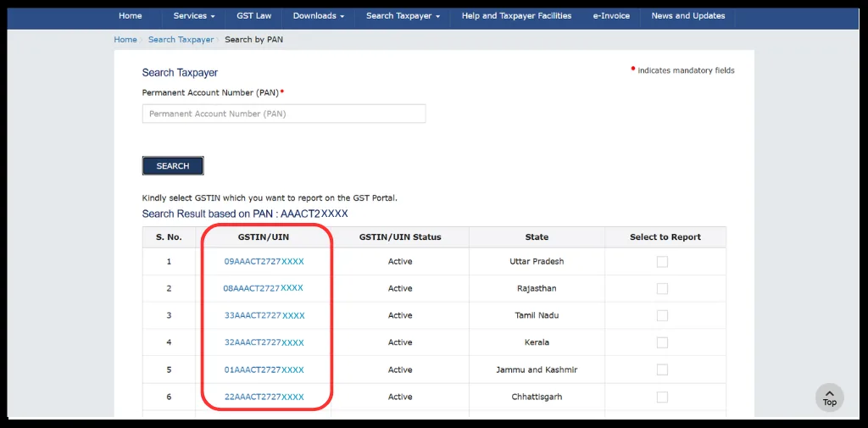This screenshot has width=868, height=428.
Task: Select the Rajasthan state cell
Action: click(537, 288)
